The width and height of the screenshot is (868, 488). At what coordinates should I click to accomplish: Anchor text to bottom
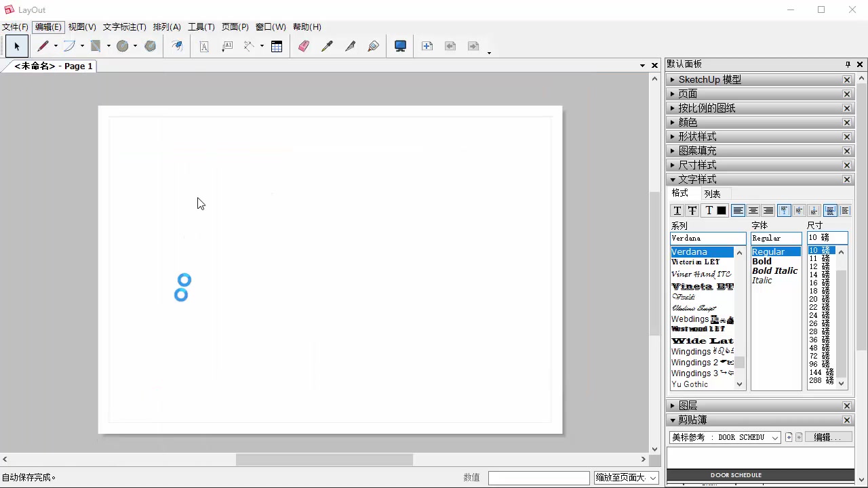click(814, 211)
